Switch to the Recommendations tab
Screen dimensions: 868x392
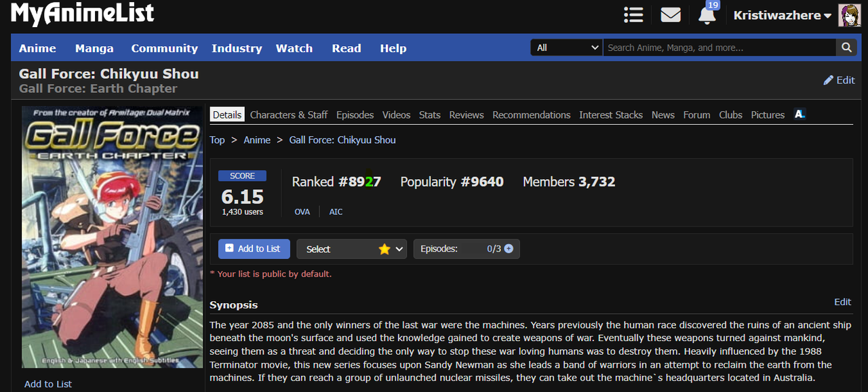click(532, 115)
